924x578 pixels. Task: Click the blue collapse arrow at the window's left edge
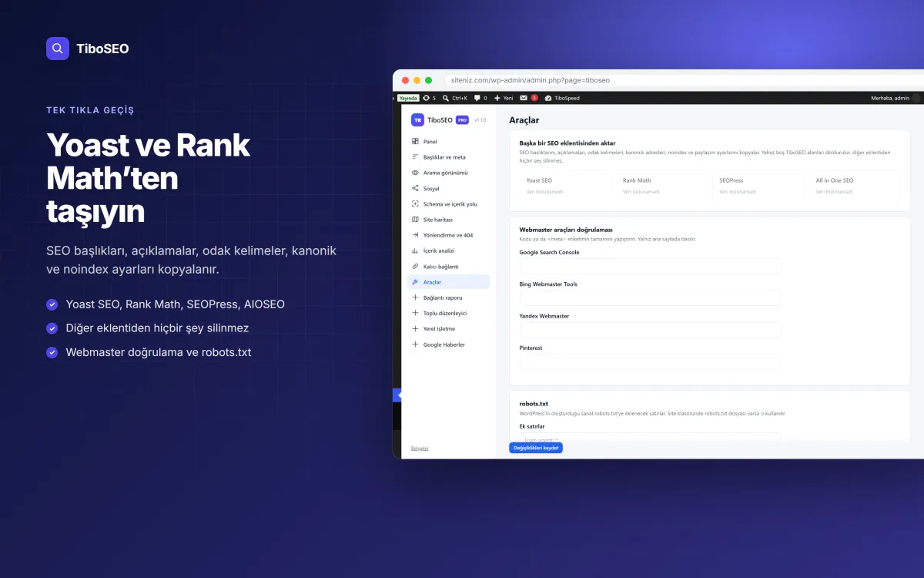coord(397,395)
